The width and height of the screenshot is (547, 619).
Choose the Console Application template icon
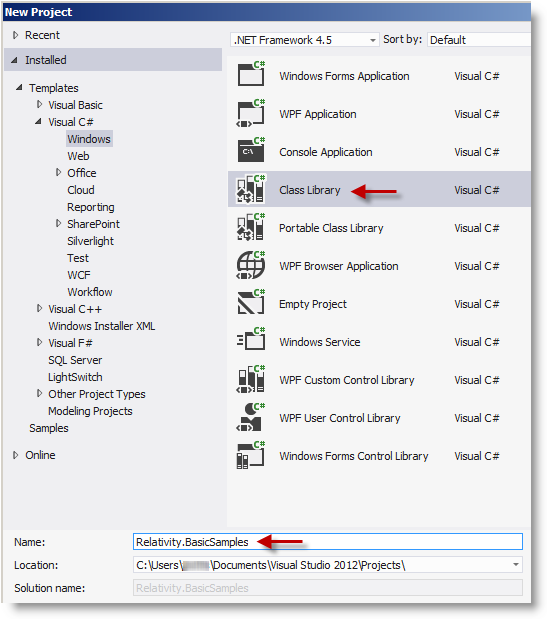coord(251,150)
